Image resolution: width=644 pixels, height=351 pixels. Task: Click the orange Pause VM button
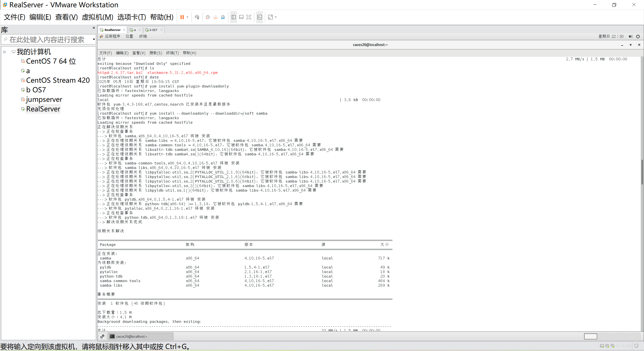pos(182,17)
